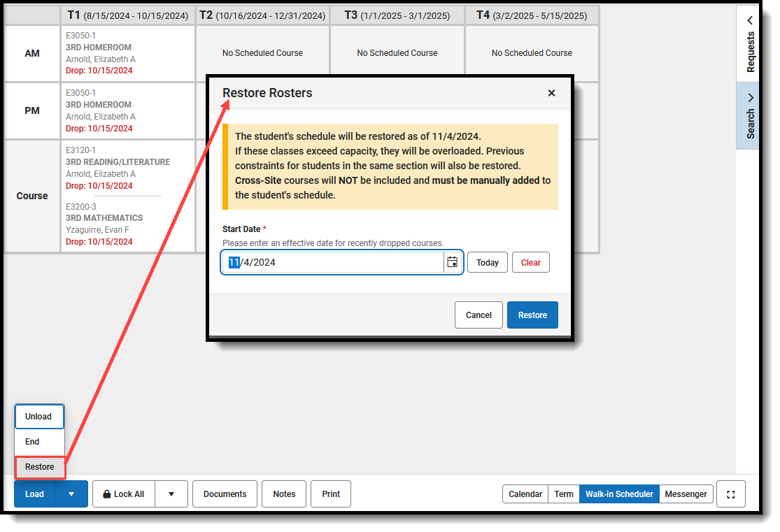Expand the Requests side panel
The width and height of the screenshot is (780, 532).
tap(750, 44)
